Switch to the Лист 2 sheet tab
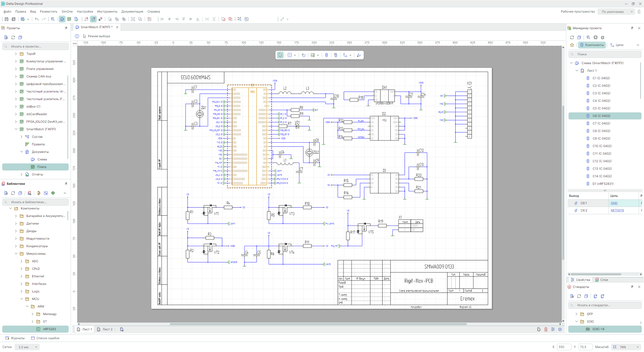 pos(105,329)
